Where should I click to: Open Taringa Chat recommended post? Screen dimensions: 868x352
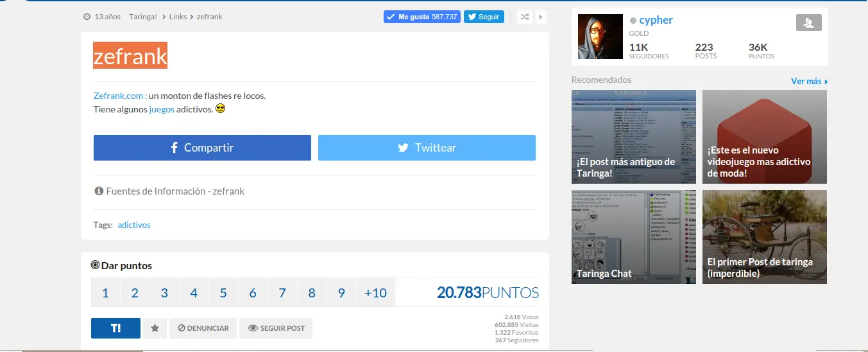[634, 237]
